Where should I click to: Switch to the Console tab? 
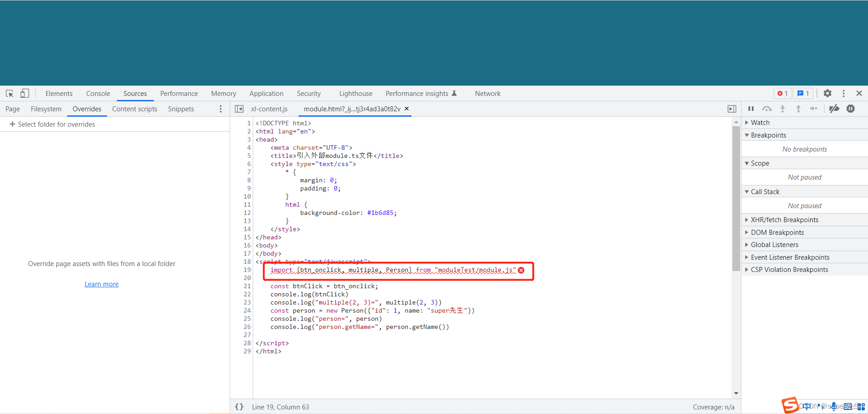tap(98, 93)
